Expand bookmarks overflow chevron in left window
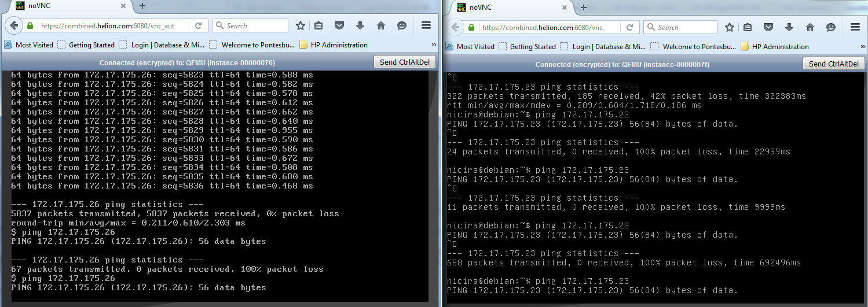Image resolution: width=868 pixels, height=307 pixels. [x=434, y=45]
